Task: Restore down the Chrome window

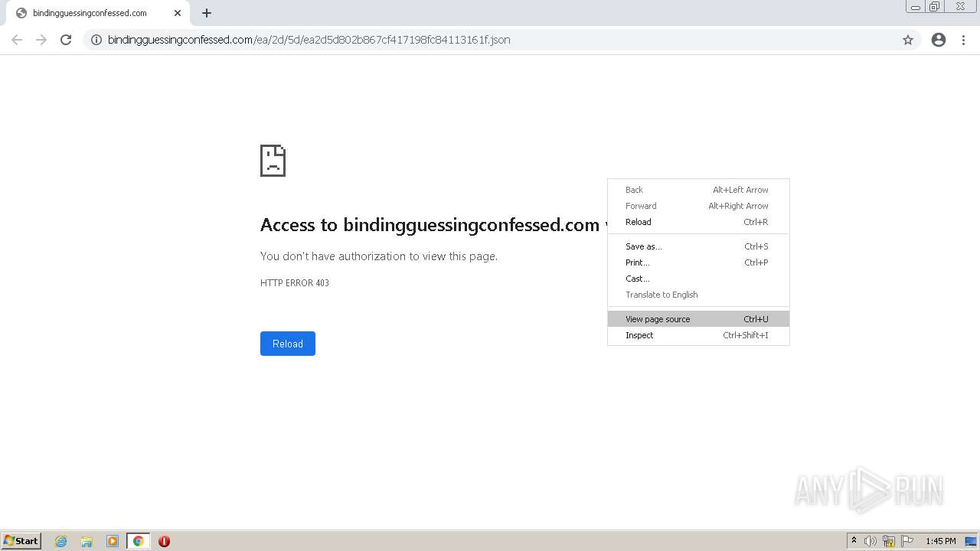Action: click(935, 7)
